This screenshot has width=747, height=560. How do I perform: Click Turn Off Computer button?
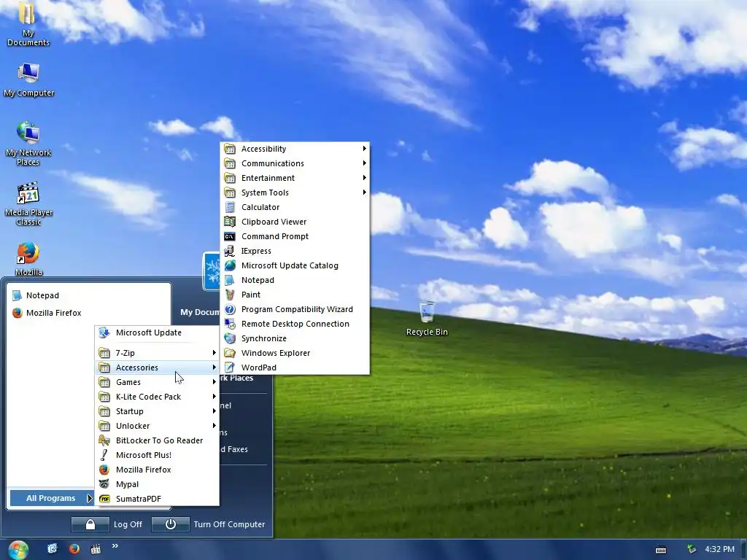(209, 524)
